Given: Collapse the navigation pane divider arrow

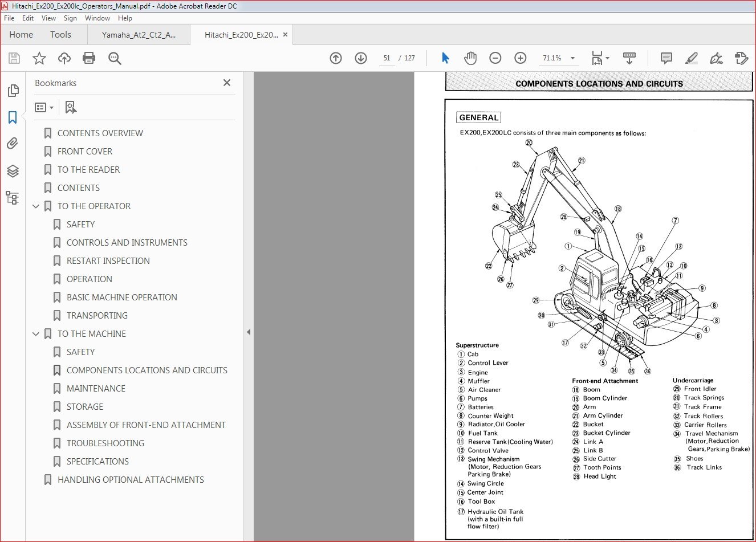Looking at the screenshot, I should tap(249, 332).
